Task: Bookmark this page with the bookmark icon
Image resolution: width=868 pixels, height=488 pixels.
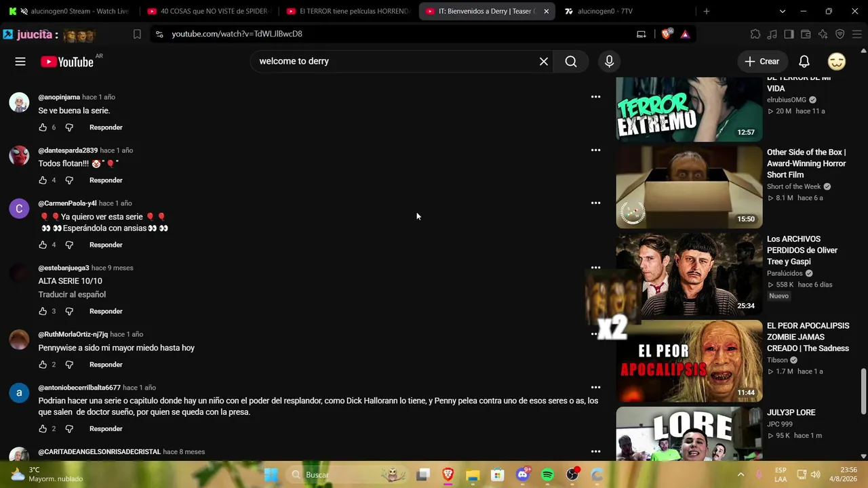Action: [137, 34]
